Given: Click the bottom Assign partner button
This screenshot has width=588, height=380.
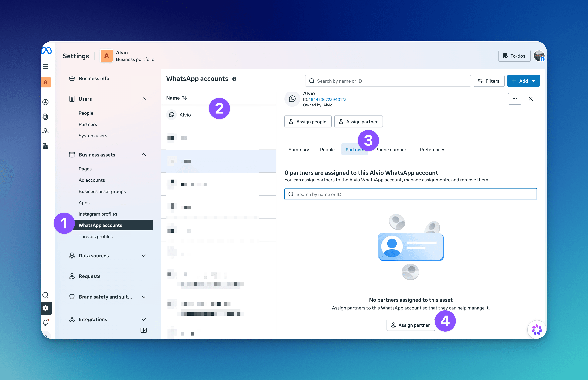Looking at the screenshot, I should 411,325.
